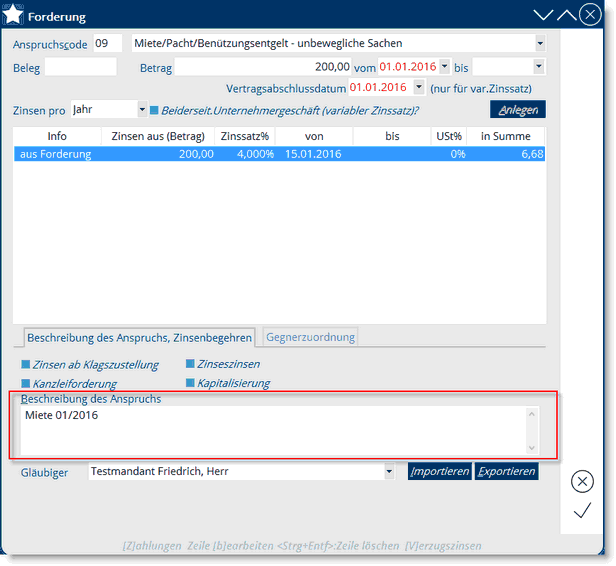This screenshot has height=566, width=616.
Task: Click description box scroll down arrow
Action: [x=532, y=448]
